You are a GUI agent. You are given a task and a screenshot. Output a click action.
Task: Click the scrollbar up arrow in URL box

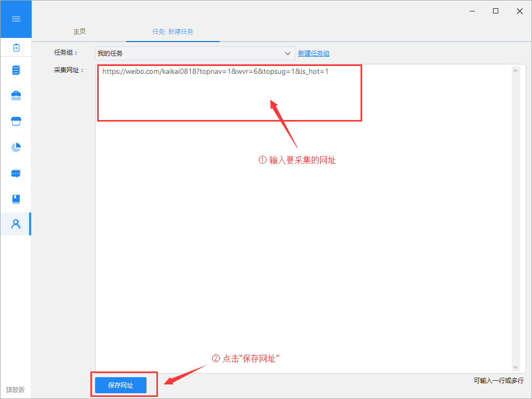[x=516, y=71]
